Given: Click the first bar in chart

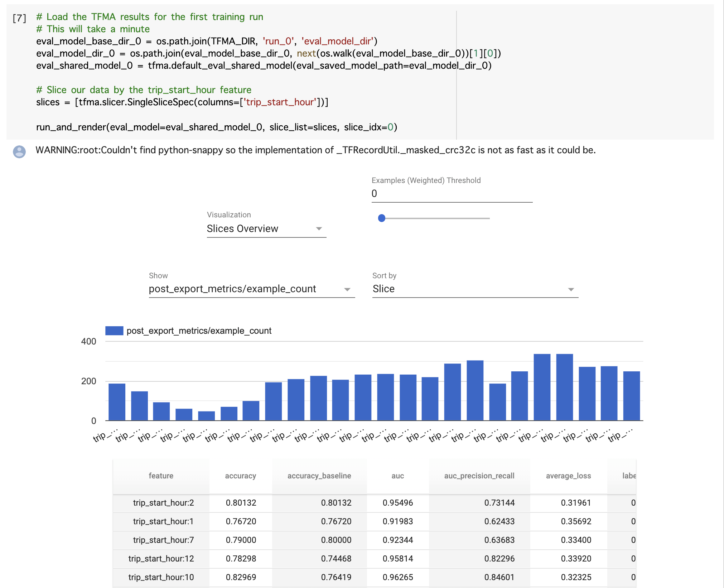Looking at the screenshot, I should [117, 402].
